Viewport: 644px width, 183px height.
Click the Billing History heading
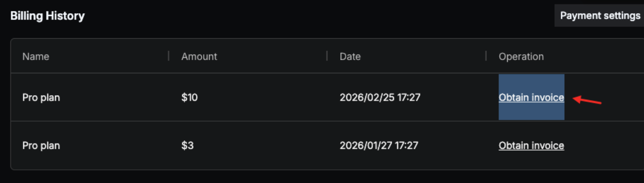pos(47,16)
